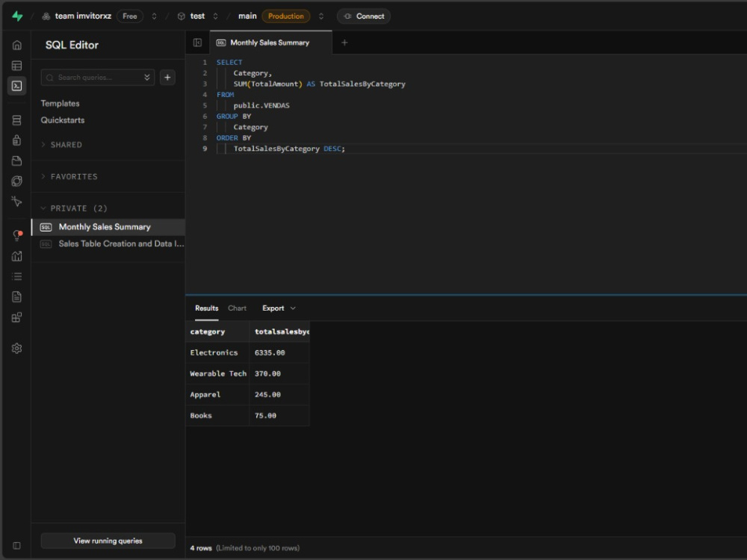This screenshot has height=560, width=747.
Task: Collapse the PRIVATE (2) section
Action: pos(74,208)
